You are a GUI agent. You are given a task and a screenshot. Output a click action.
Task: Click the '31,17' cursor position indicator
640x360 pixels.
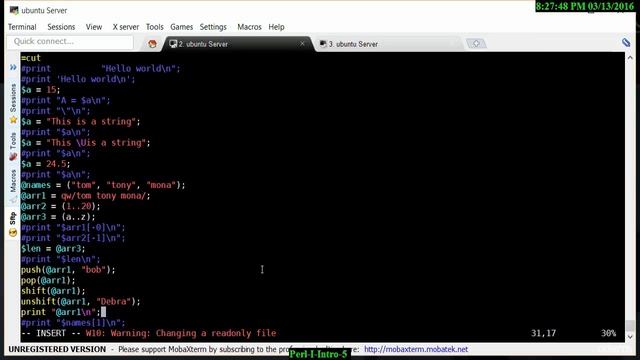pyautogui.click(x=543, y=333)
